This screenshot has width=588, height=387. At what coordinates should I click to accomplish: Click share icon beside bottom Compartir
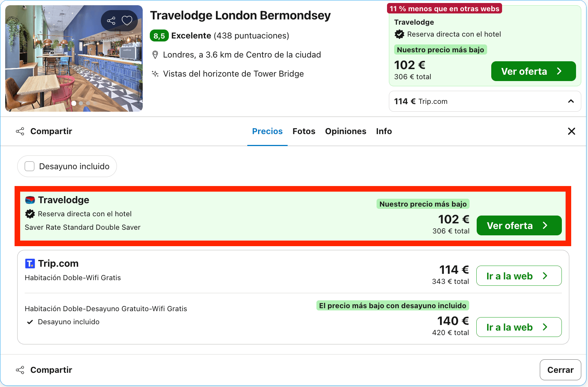coord(20,370)
